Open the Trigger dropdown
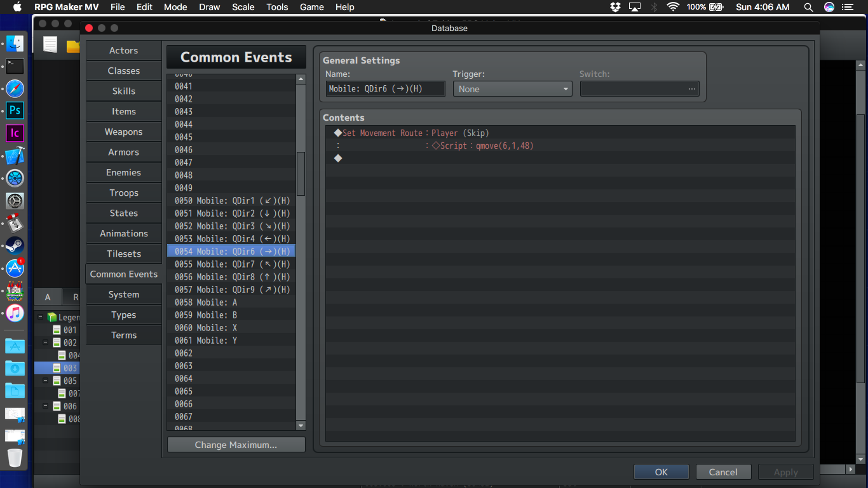The image size is (868, 488). 513,89
